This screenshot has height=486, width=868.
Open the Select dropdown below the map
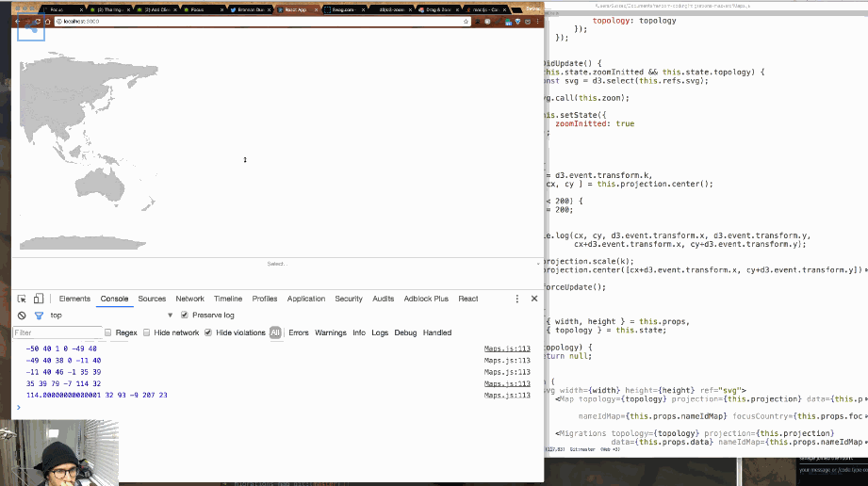277,264
